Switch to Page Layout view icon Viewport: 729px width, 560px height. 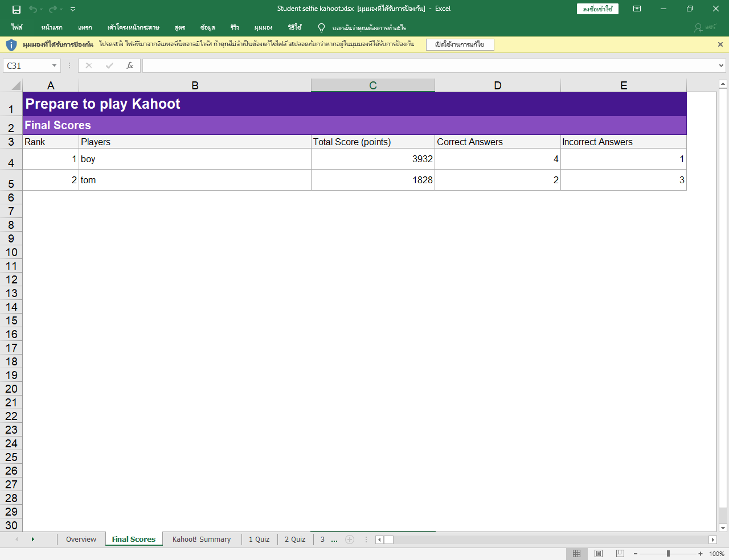coord(599,554)
